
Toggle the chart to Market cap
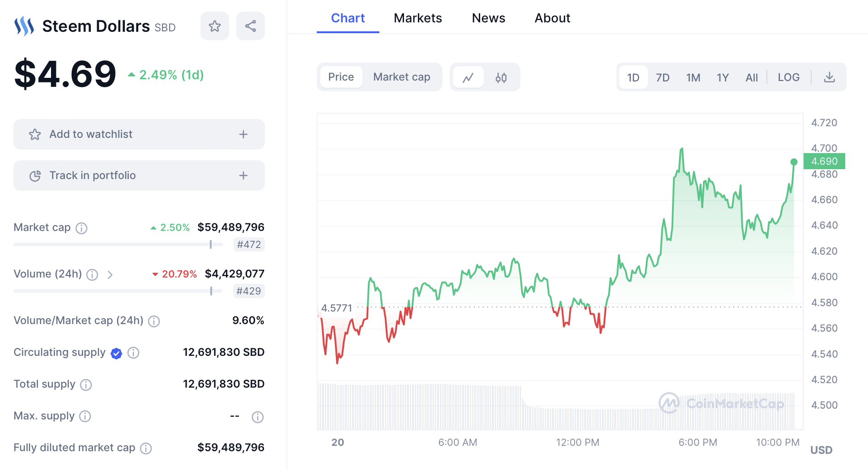point(401,77)
